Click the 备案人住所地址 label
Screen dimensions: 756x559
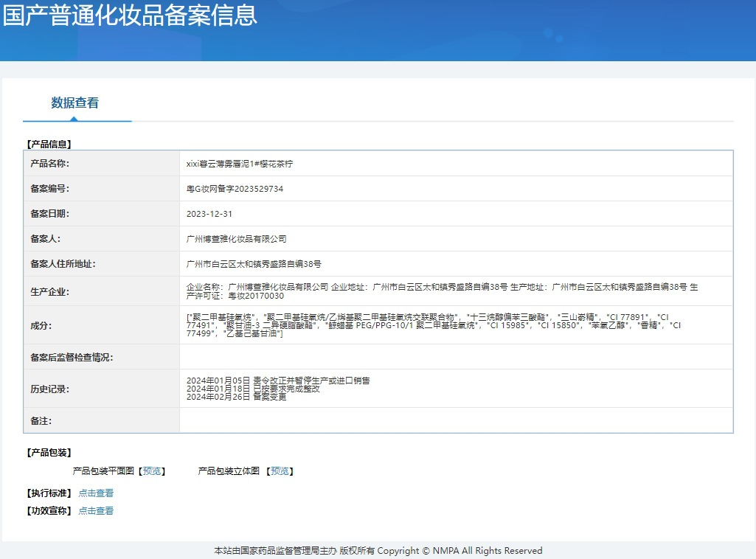(63, 263)
